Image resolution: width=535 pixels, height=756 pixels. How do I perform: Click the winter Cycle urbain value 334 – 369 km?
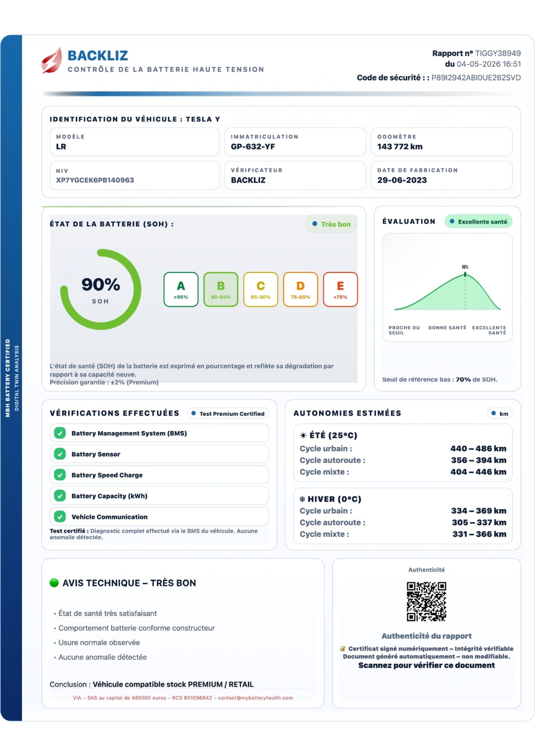pos(479,511)
